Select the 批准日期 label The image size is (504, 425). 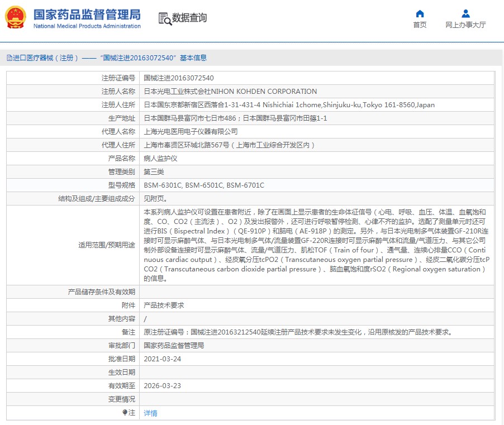[122, 359]
